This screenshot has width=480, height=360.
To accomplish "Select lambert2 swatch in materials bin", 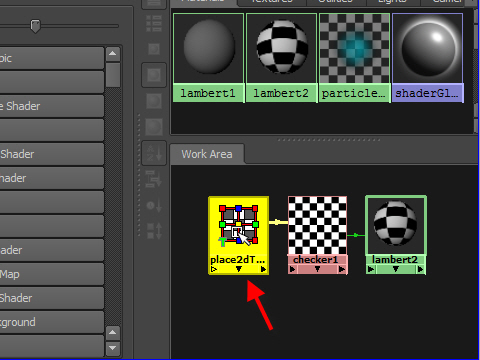I will 281,58.
